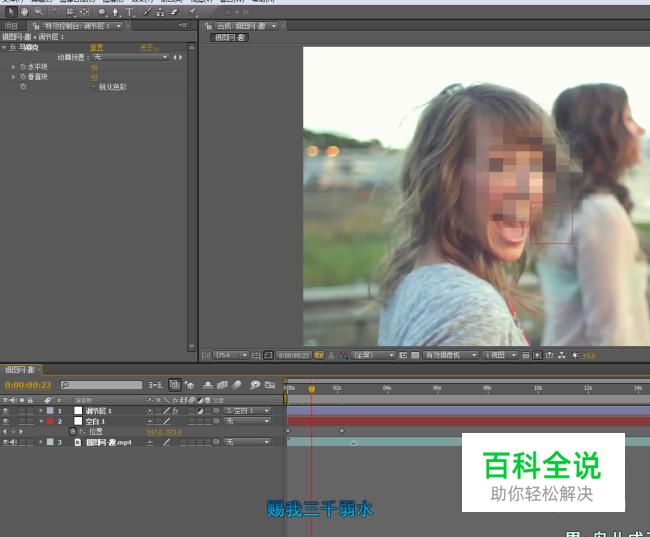This screenshot has height=537, width=650.
Task: Toggle effects fx switch on 调节层 1
Action: click(175, 411)
